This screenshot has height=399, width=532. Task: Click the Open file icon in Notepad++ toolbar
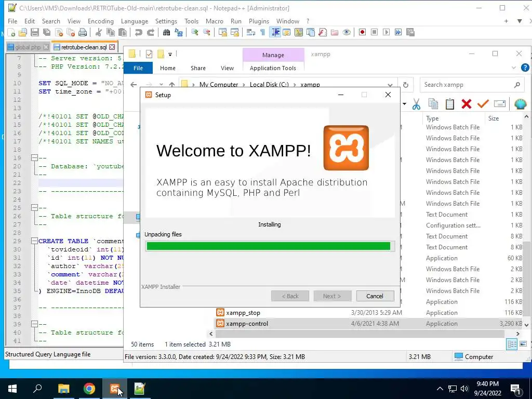coord(23,32)
